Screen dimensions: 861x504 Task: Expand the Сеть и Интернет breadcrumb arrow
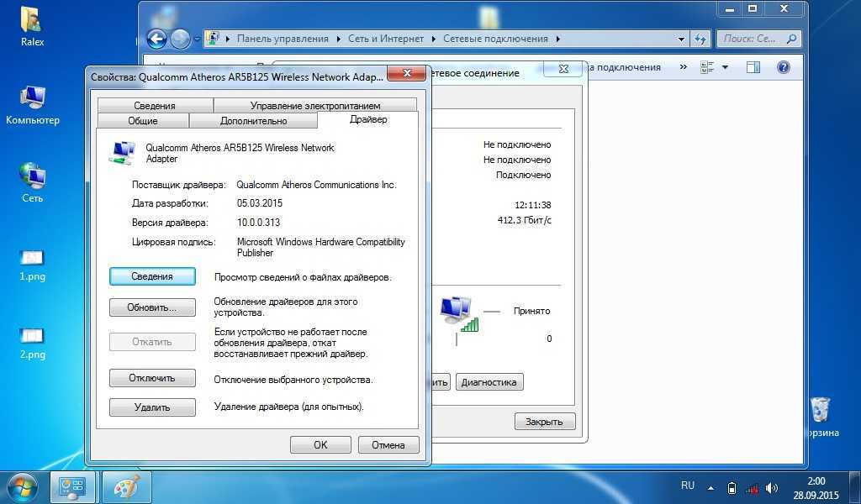click(433, 39)
